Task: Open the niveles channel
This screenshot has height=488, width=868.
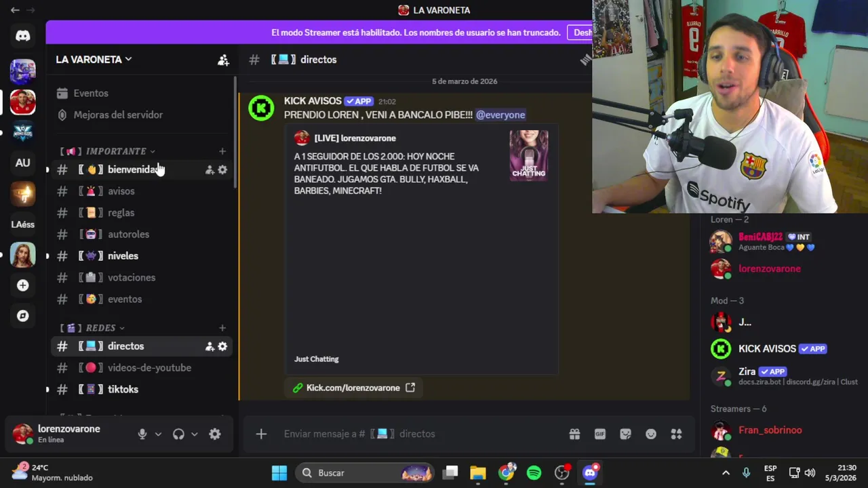Action: coord(141,256)
